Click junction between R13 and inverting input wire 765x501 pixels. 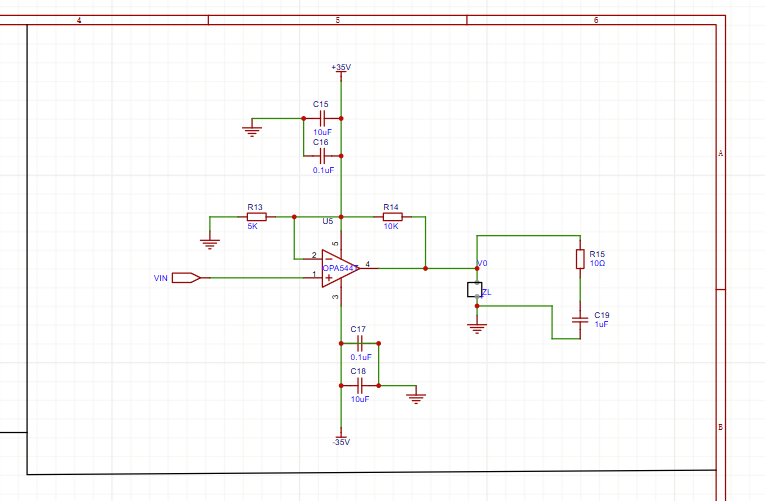(294, 217)
